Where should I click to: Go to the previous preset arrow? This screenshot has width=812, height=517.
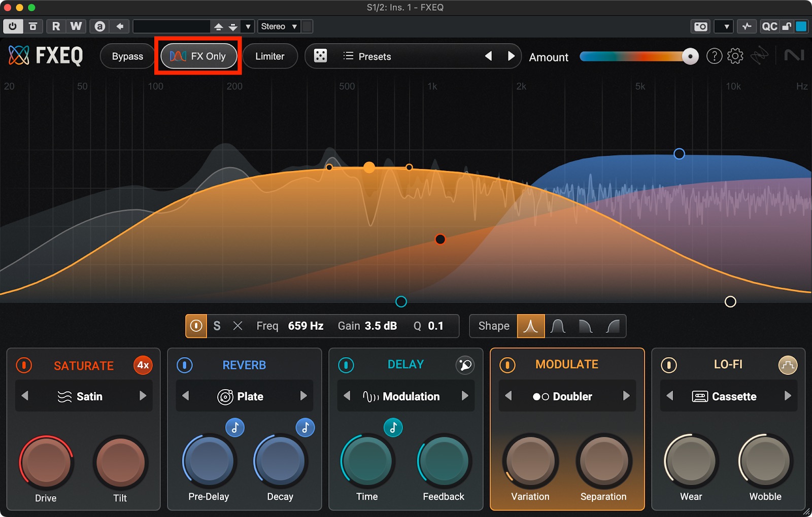click(488, 56)
